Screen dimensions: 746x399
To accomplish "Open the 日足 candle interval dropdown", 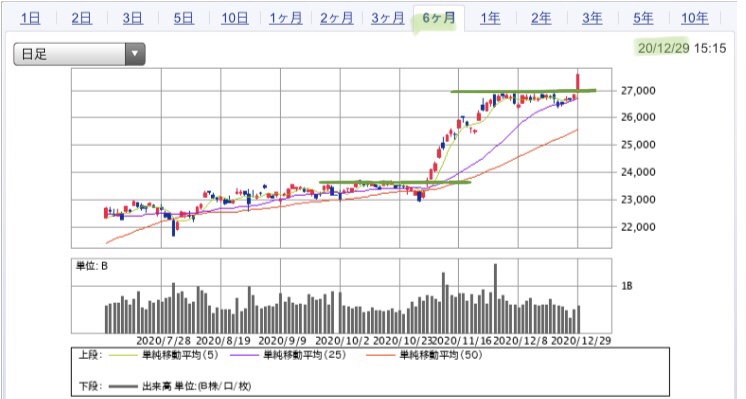I will coord(79,54).
